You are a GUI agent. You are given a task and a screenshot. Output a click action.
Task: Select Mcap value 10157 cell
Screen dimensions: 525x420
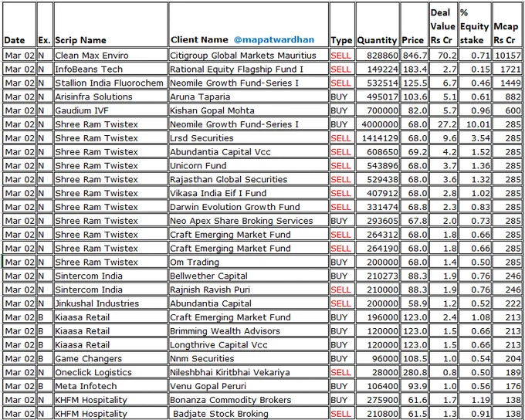tap(507, 56)
